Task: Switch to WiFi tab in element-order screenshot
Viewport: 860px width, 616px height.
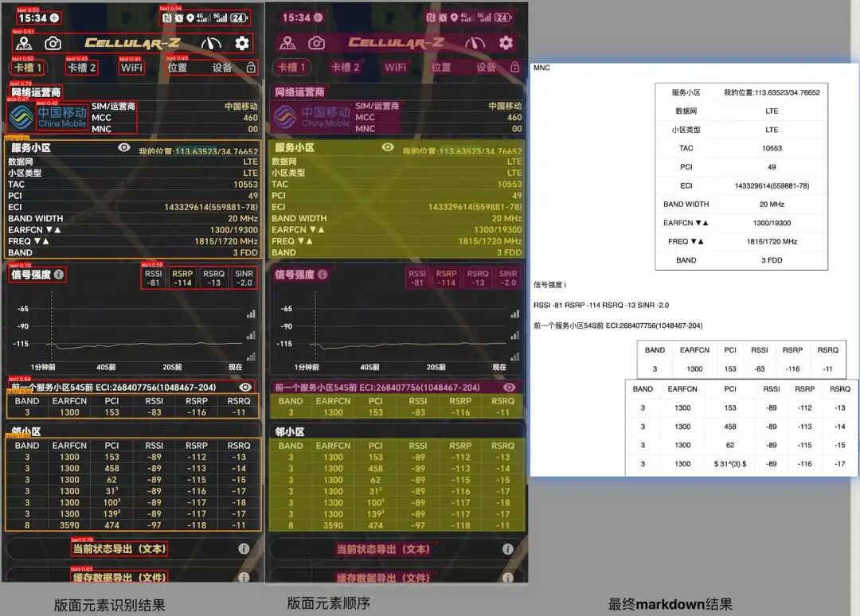Action: tap(396, 67)
